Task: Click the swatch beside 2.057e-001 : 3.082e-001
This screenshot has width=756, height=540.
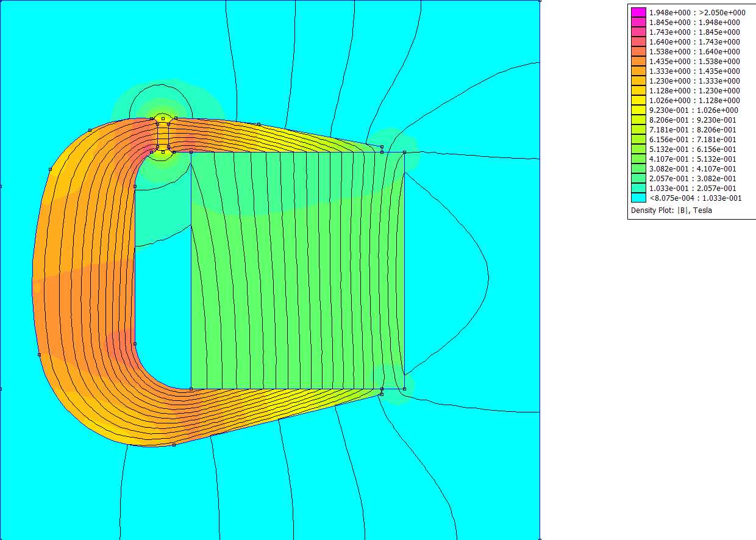Action: tap(638, 178)
